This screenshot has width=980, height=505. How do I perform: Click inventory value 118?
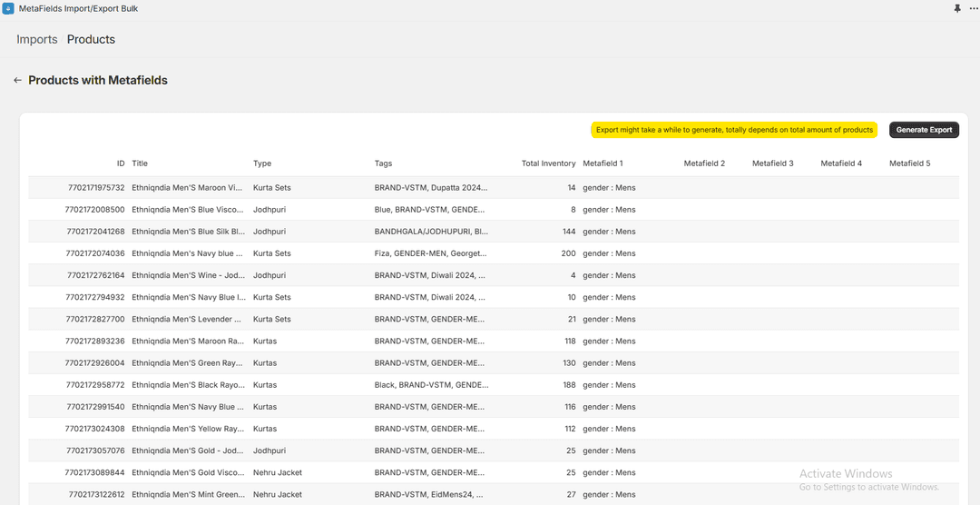pyautogui.click(x=570, y=341)
